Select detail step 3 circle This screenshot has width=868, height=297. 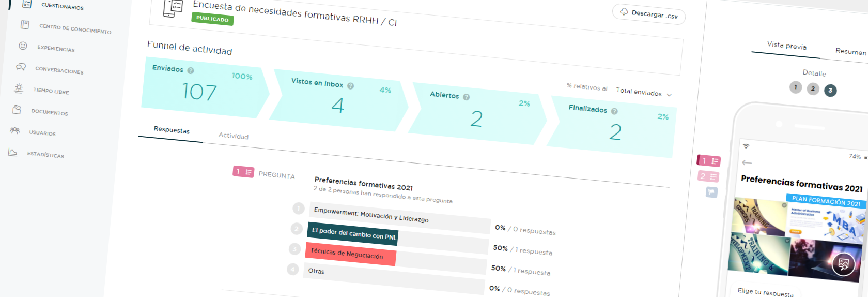click(x=830, y=90)
